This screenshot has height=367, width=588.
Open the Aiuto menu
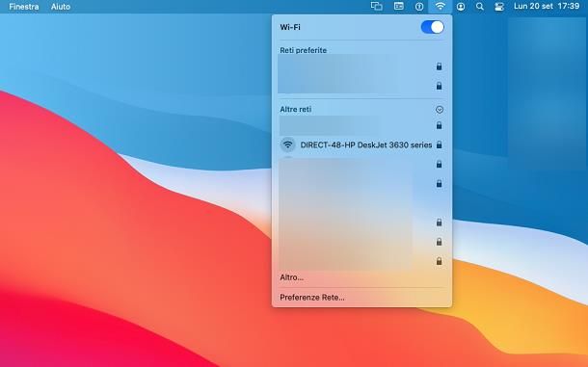coord(61,7)
